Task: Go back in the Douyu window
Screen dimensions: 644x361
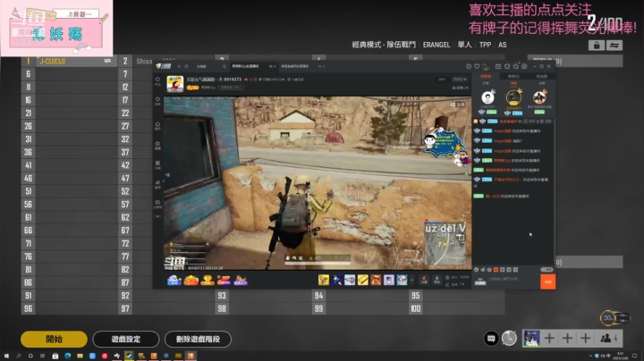Action: (x=179, y=66)
